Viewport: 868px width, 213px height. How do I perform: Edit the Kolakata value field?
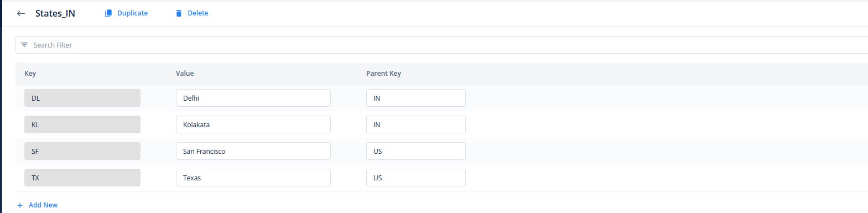pyautogui.click(x=253, y=124)
